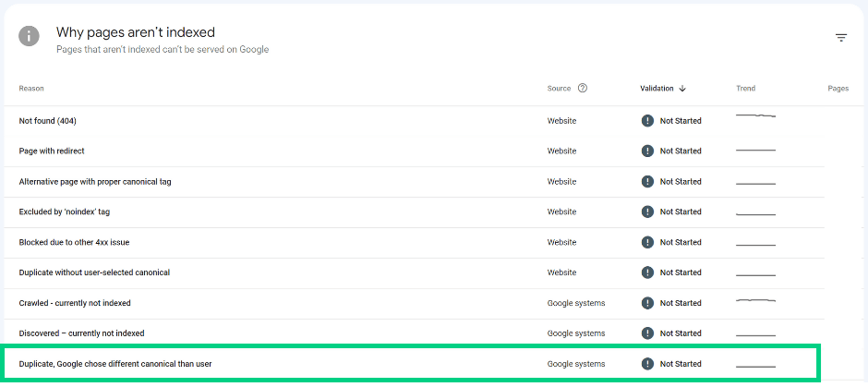Select Blocked due to other 4xx issue row

[414, 243]
